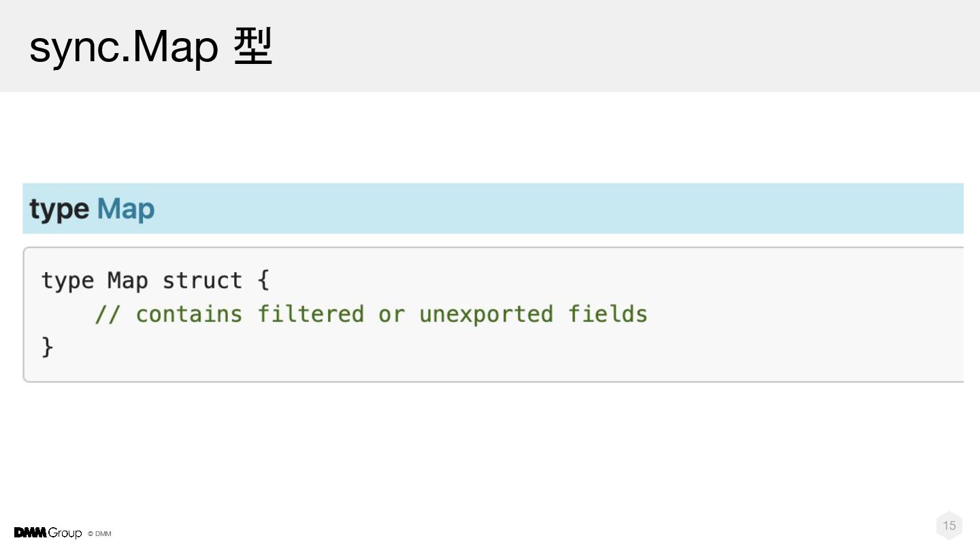Click the gray title banner background
The height and width of the screenshot is (551, 980).
[612, 46]
